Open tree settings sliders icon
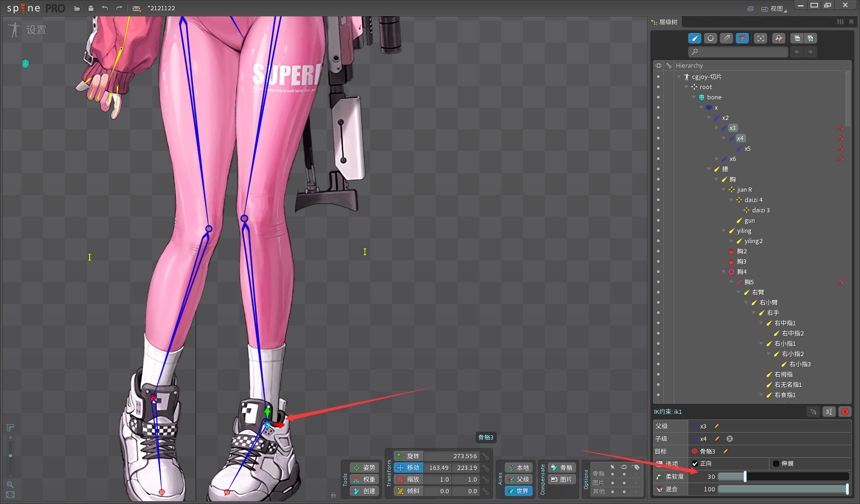The width and height of the screenshot is (860, 504). pyautogui.click(x=840, y=22)
